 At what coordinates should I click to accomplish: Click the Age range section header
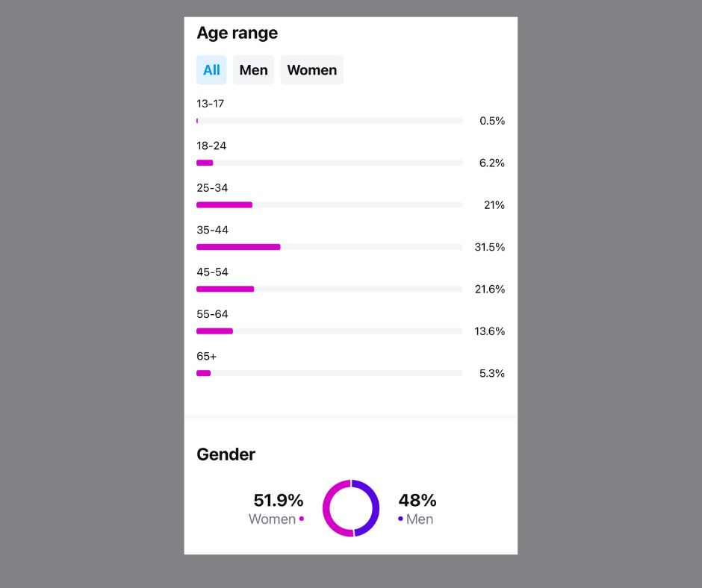click(x=237, y=33)
